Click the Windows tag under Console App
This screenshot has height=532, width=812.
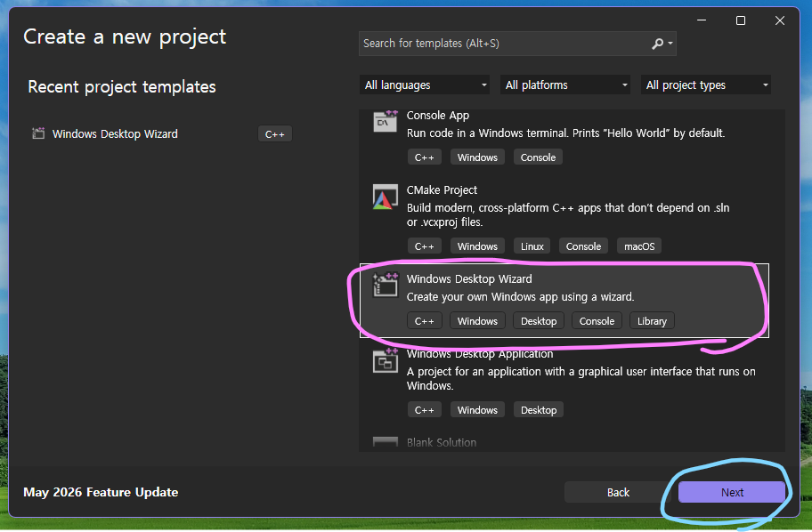[x=477, y=157]
